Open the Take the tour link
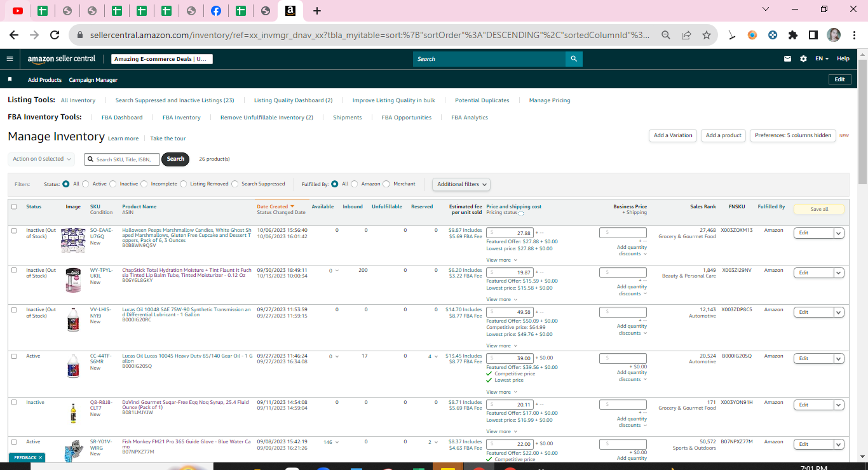 coord(168,138)
